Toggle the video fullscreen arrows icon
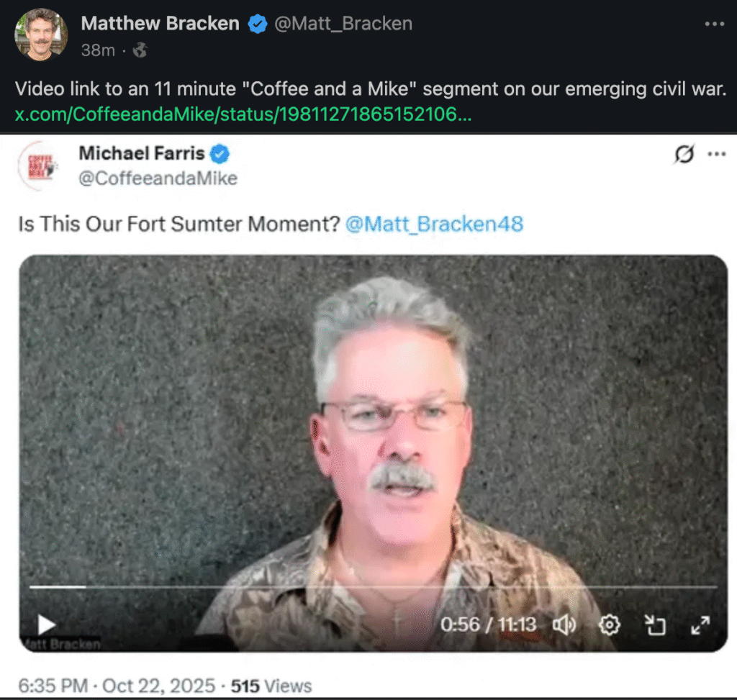The width and height of the screenshot is (737, 700). 700,625
